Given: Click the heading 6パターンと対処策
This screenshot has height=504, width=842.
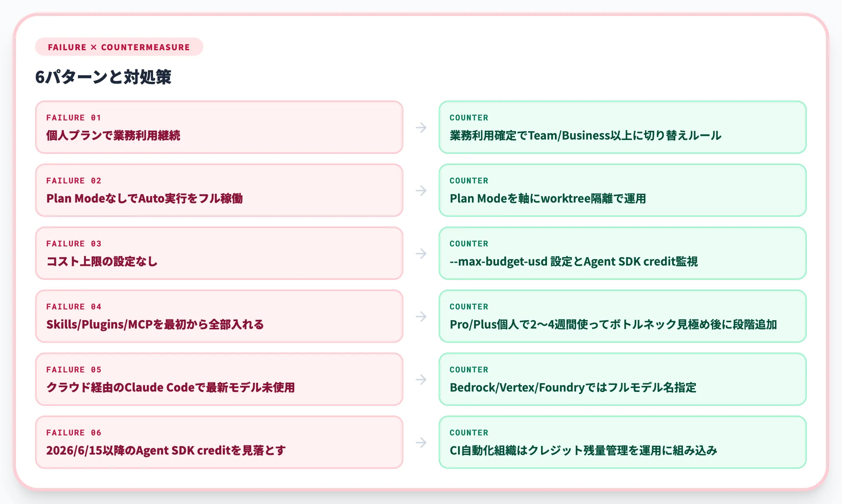Looking at the screenshot, I should click(x=103, y=77).
